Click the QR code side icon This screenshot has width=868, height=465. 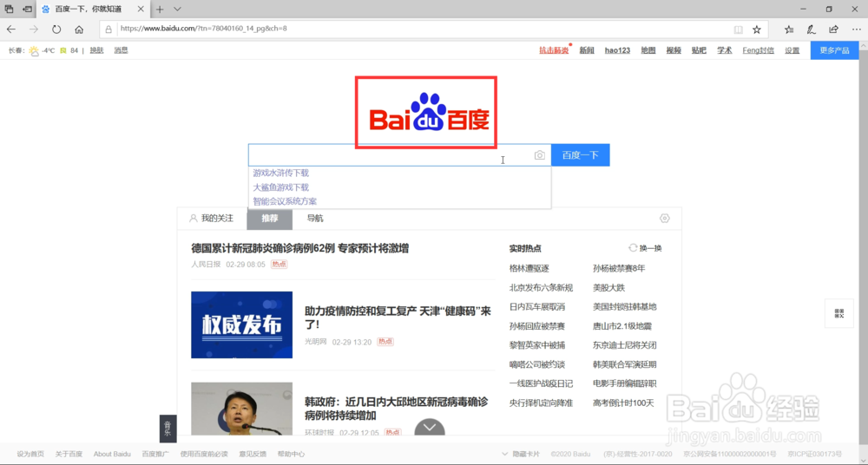[x=839, y=313]
